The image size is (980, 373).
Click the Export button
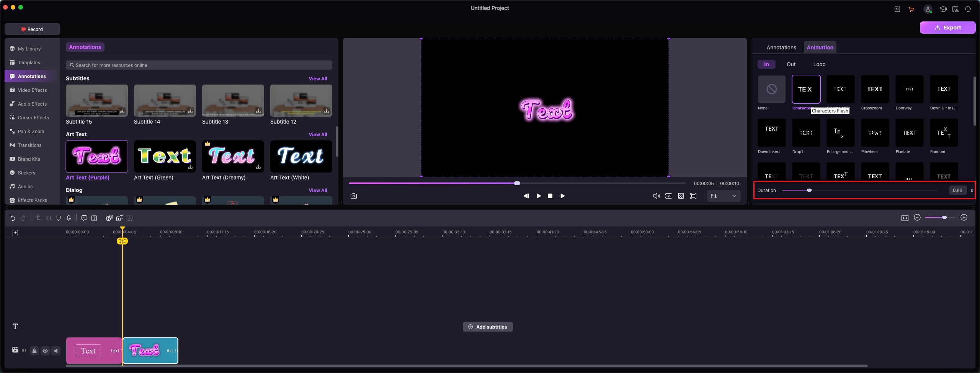[x=947, y=27]
